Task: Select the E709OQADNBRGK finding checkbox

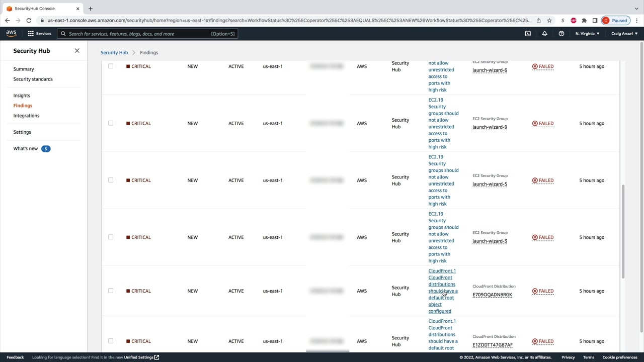Action: [x=111, y=291]
